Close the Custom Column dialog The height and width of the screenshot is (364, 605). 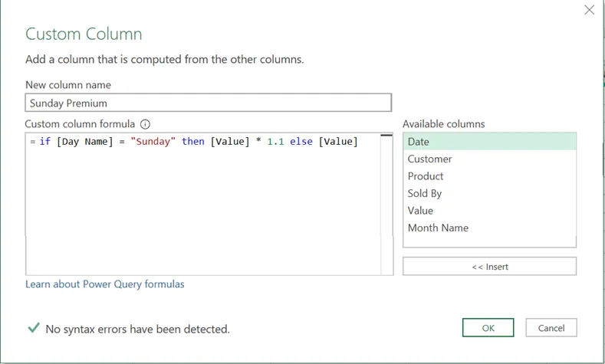589,10
